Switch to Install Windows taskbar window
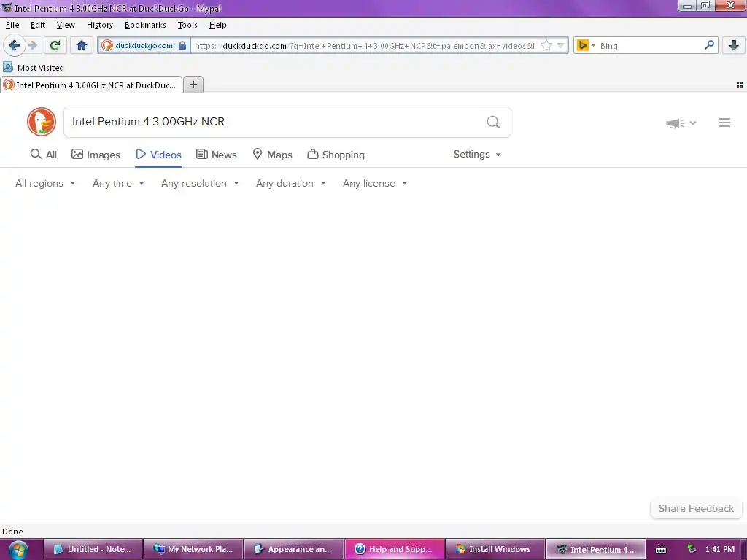This screenshot has width=747, height=560. coord(495,549)
